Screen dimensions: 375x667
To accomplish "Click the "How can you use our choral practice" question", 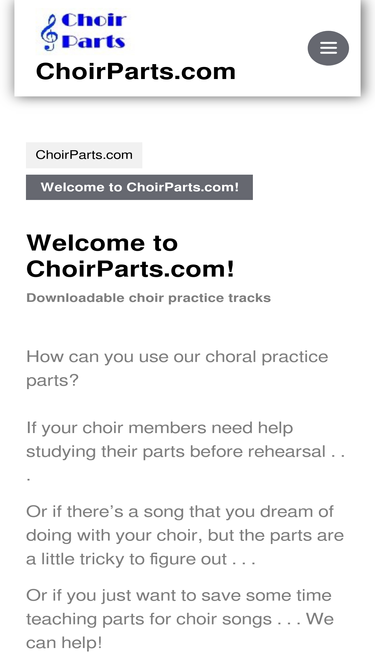I will tap(177, 356).
